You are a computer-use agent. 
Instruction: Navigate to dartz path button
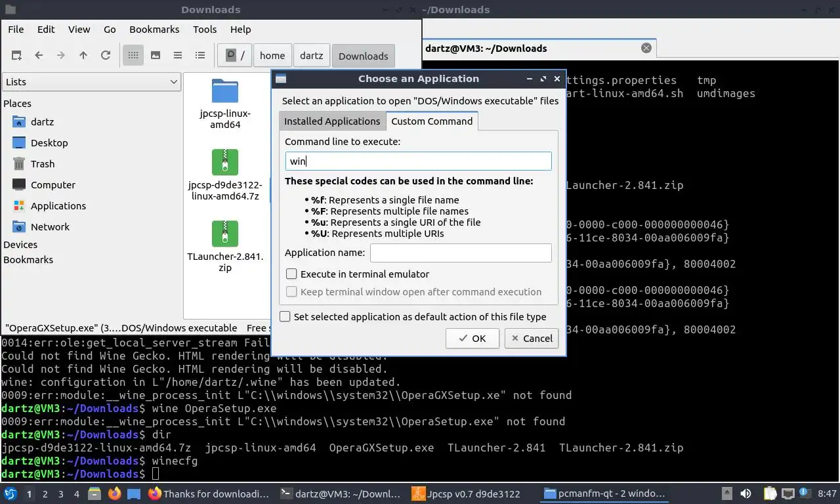pyautogui.click(x=312, y=56)
